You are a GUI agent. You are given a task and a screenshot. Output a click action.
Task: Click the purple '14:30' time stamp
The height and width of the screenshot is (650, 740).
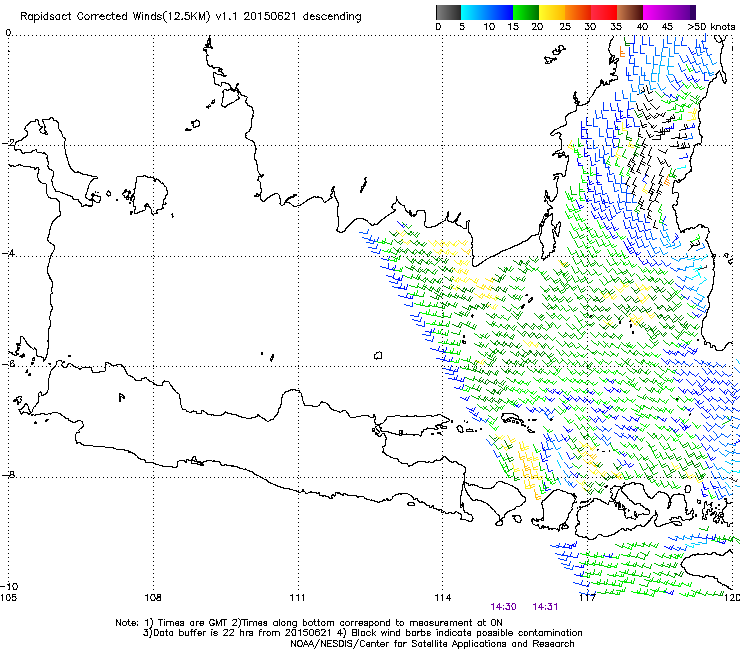tap(503, 607)
